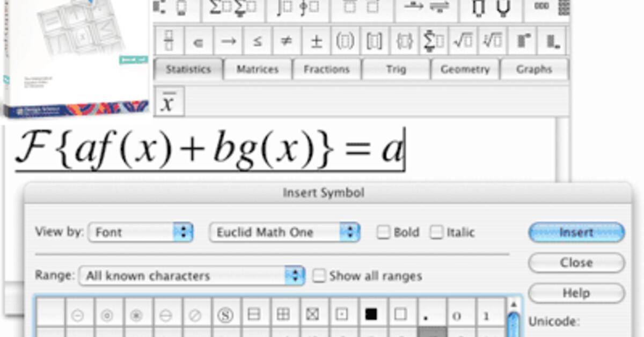This screenshot has width=644, height=337.
Task: Select the circled S symbol
Action: (x=225, y=316)
